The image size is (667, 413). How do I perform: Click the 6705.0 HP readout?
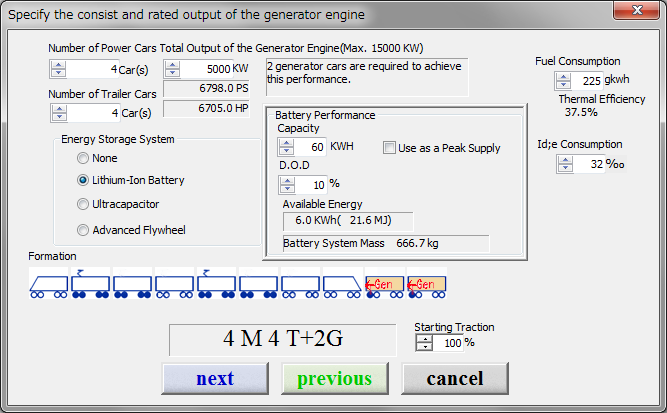206,108
